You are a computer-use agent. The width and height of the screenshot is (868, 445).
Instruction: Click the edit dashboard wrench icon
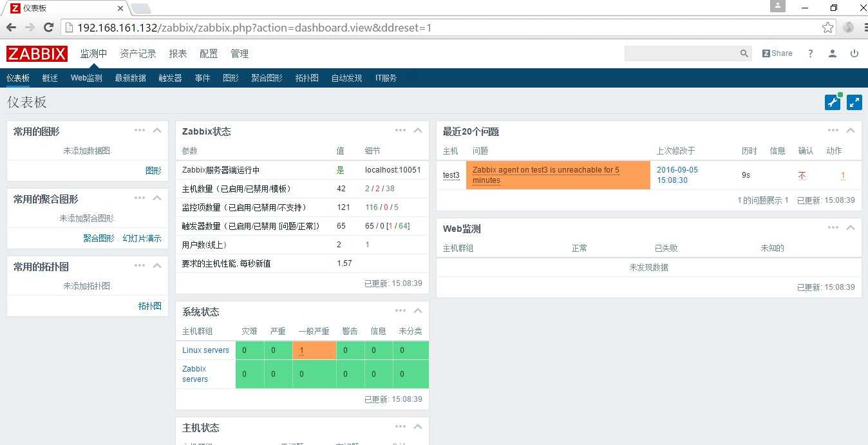click(833, 102)
